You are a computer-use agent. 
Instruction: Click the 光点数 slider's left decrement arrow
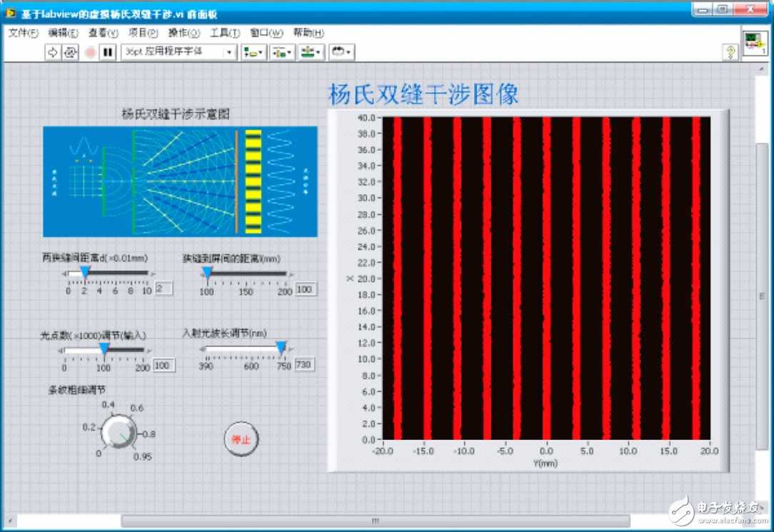point(60,351)
